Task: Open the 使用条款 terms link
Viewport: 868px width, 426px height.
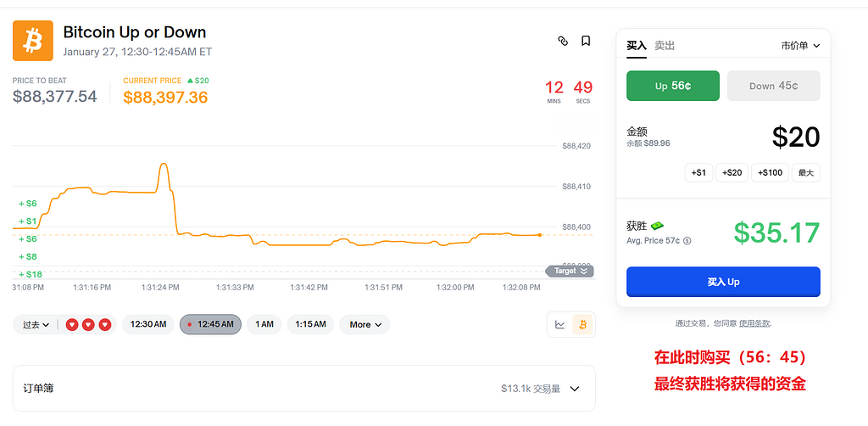Action: (754, 323)
